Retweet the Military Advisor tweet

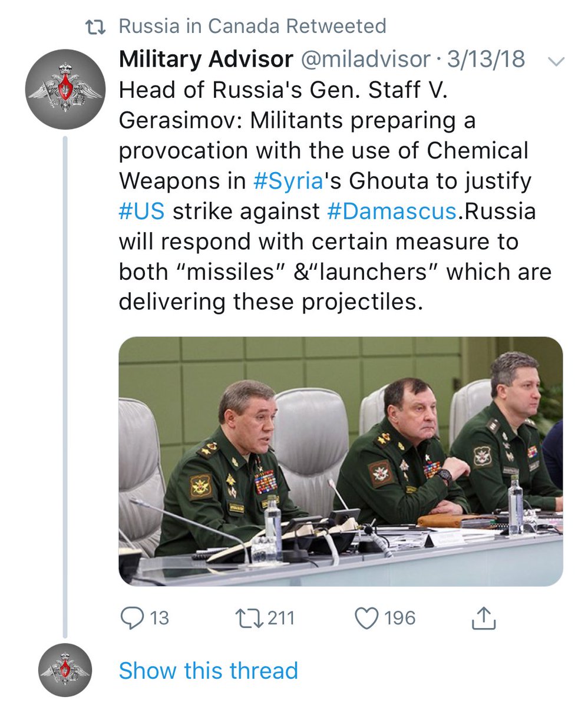point(245,617)
